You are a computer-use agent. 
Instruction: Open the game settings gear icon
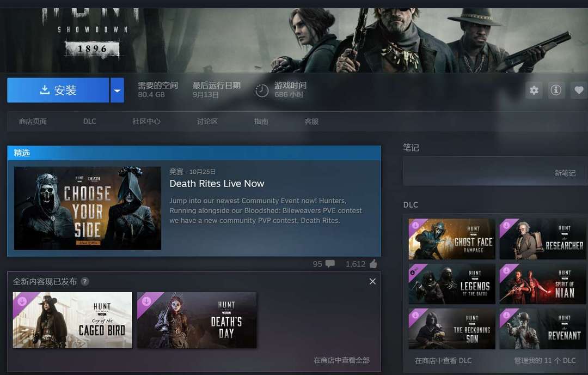pos(534,90)
